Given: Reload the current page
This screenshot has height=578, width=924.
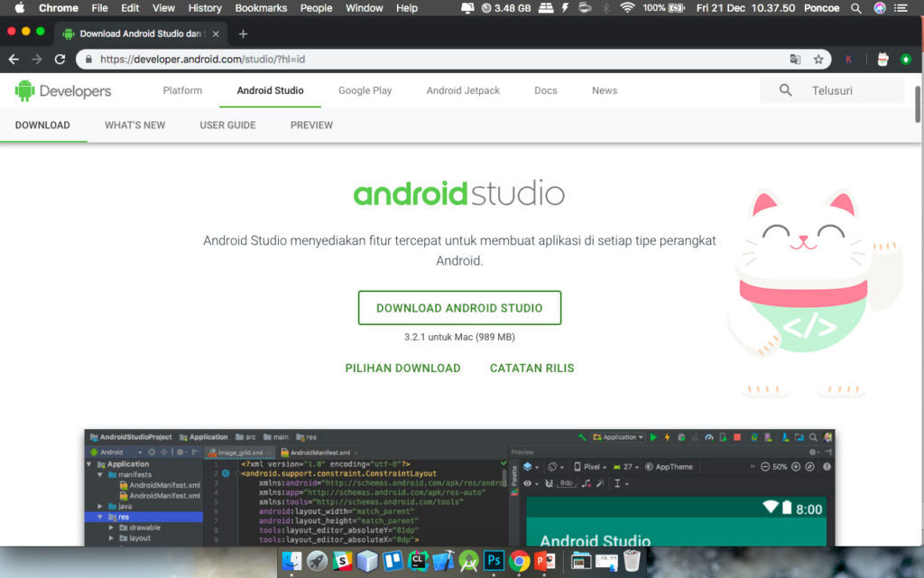Looking at the screenshot, I should pos(60,59).
